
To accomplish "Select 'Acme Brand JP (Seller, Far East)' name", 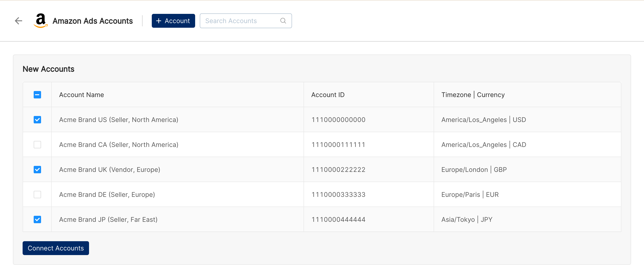I will (108, 219).
